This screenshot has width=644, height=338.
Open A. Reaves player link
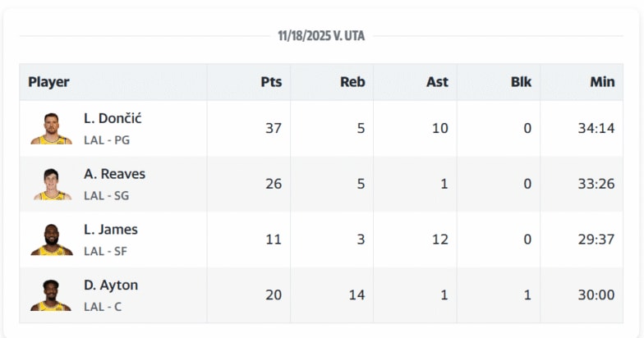click(114, 174)
